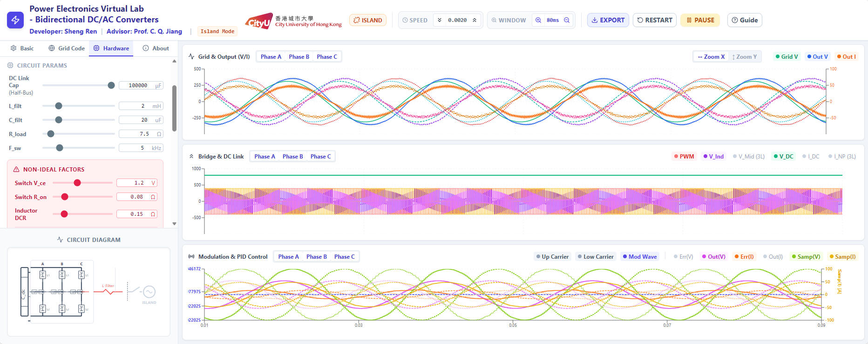Toggle the Grid V trace visibility
Screen dimensions: 868x344
[x=787, y=57]
